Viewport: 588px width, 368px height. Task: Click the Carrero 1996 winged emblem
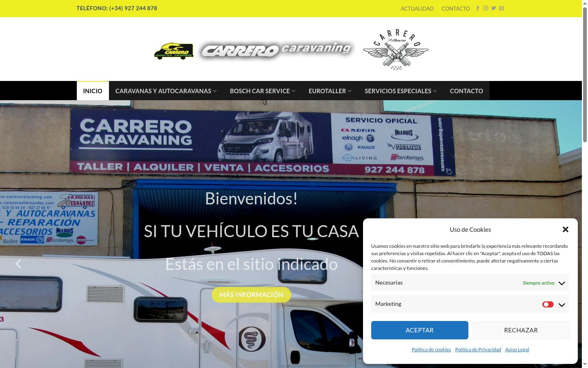click(x=396, y=50)
